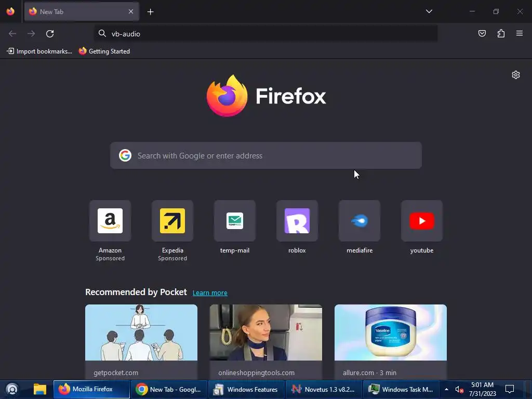Click the Firefox logo on new tab
This screenshot has height=399, width=532.
click(266, 96)
